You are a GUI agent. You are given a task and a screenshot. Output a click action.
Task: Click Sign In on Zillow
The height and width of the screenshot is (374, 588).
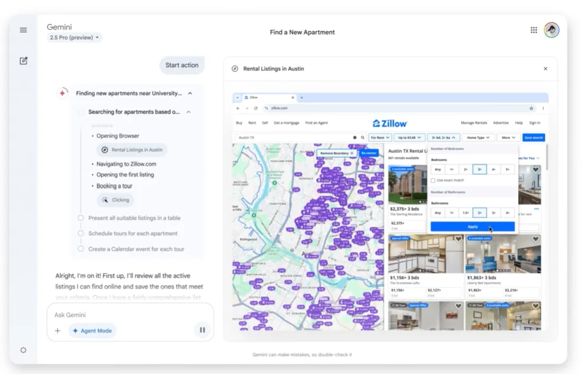coord(534,123)
